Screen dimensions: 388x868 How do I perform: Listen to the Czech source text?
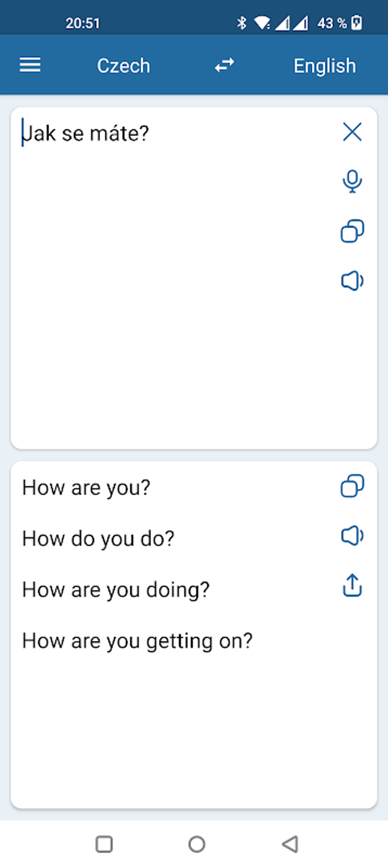point(352,281)
